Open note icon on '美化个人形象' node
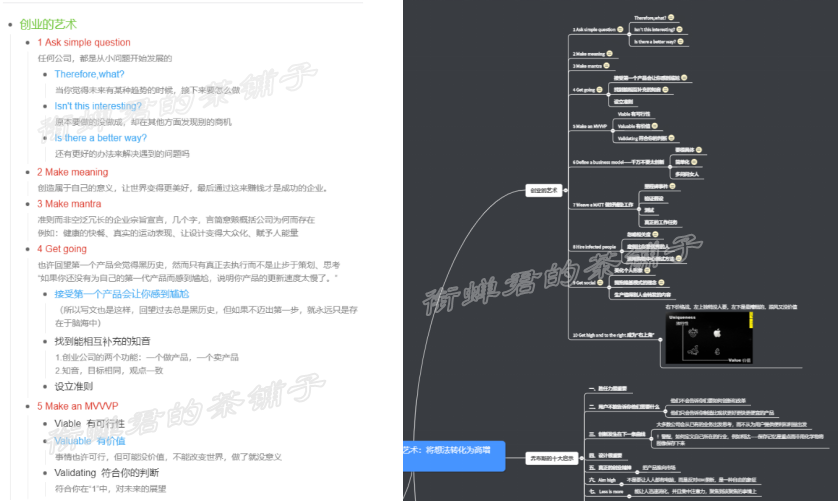 pos(647,271)
